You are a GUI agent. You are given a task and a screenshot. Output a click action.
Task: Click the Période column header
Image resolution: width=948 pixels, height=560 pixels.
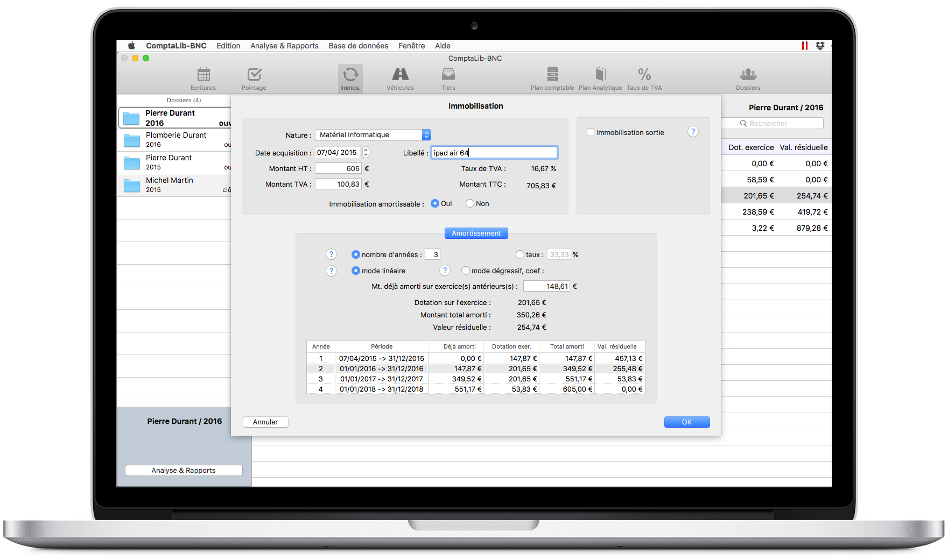coord(382,346)
